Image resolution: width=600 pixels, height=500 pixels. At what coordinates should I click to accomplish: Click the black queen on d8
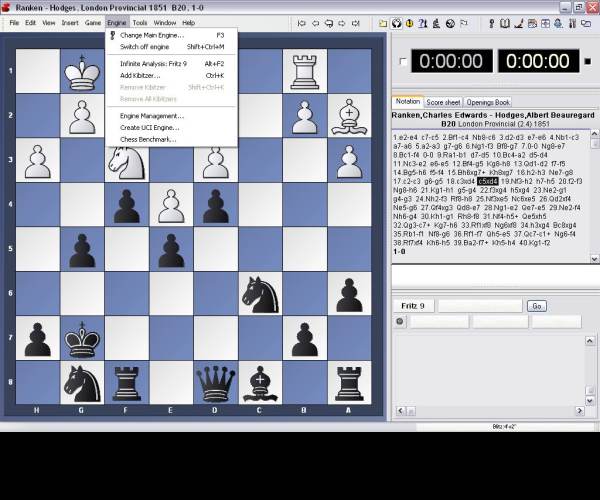[x=215, y=382]
